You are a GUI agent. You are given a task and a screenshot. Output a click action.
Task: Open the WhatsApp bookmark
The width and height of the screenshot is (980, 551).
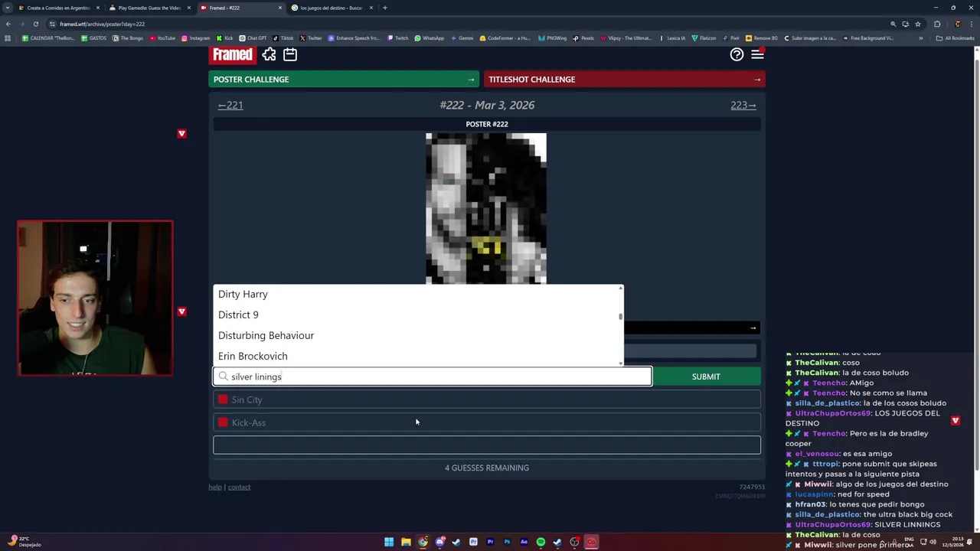click(430, 38)
